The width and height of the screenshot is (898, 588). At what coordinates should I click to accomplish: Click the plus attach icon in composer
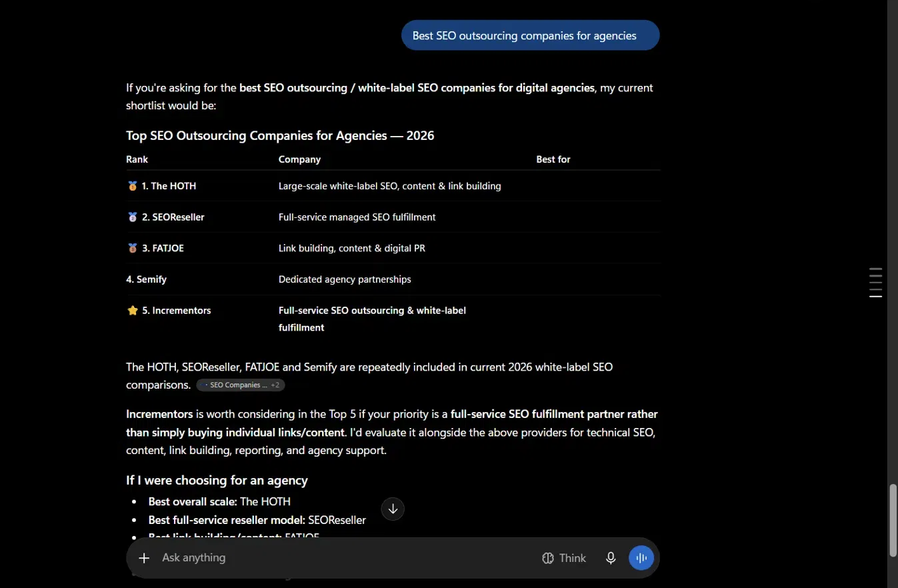pos(144,558)
